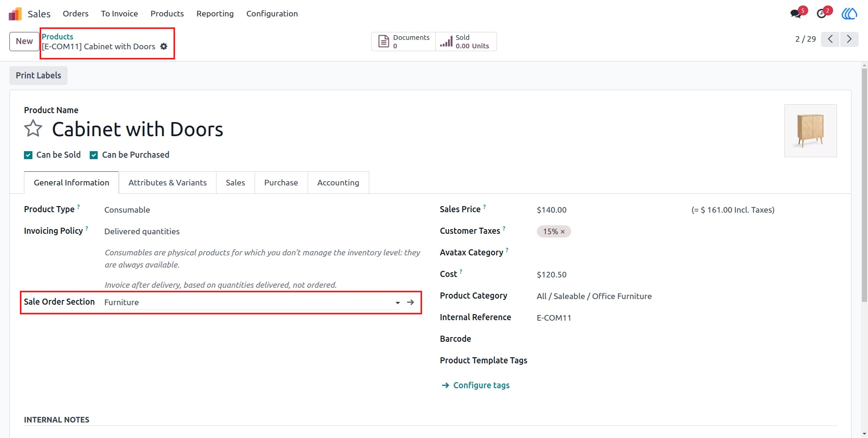
Task: Switch to the Attributes & Variants tab
Action: click(x=168, y=183)
